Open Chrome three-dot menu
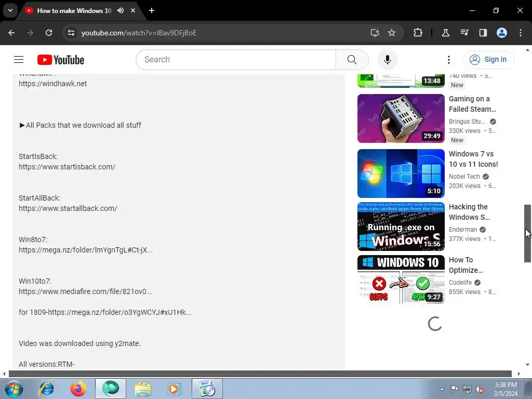This screenshot has height=399, width=532. coord(521,33)
